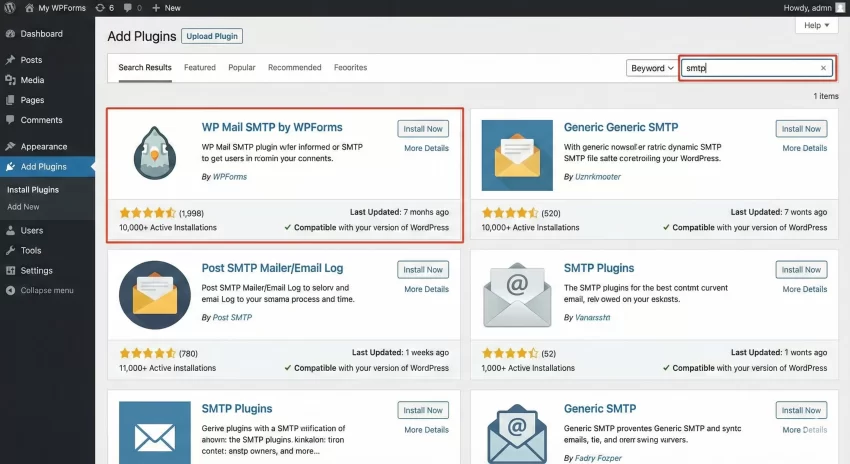Switch to Recommended tab
The width and height of the screenshot is (850, 464).
(294, 68)
